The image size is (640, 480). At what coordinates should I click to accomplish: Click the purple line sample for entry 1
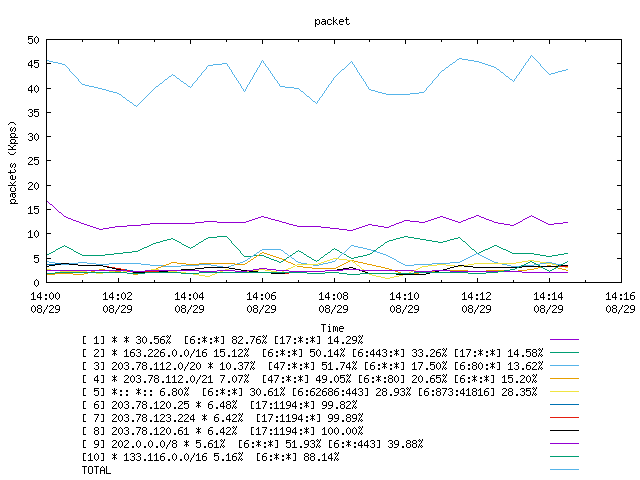564,340
